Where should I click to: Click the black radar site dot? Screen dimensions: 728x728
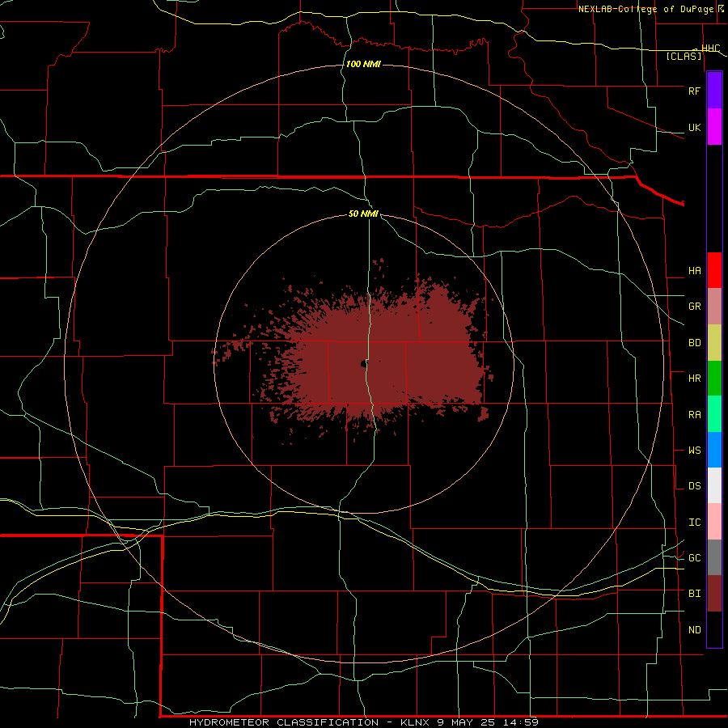click(363, 364)
